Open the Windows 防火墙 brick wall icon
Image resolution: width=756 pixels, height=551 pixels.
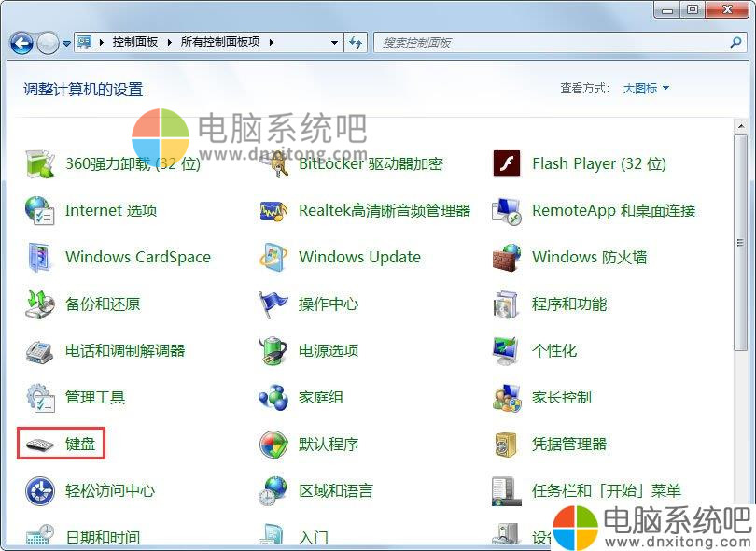click(x=506, y=257)
